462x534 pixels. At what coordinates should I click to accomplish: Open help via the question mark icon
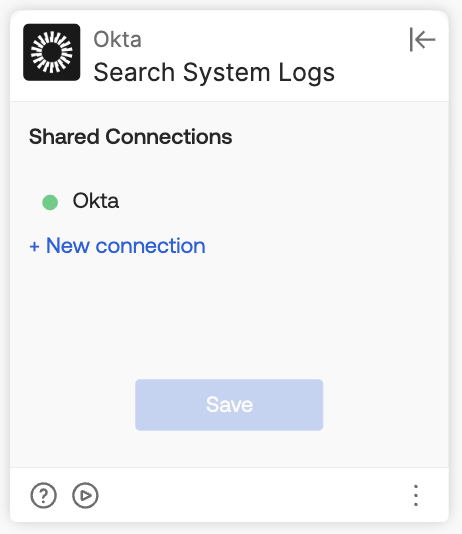[44, 495]
